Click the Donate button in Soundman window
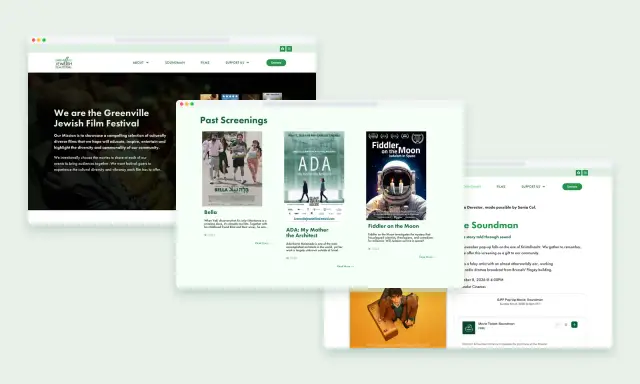Image resolution: width=640 pixels, height=384 pixels. tap(572, 186)
